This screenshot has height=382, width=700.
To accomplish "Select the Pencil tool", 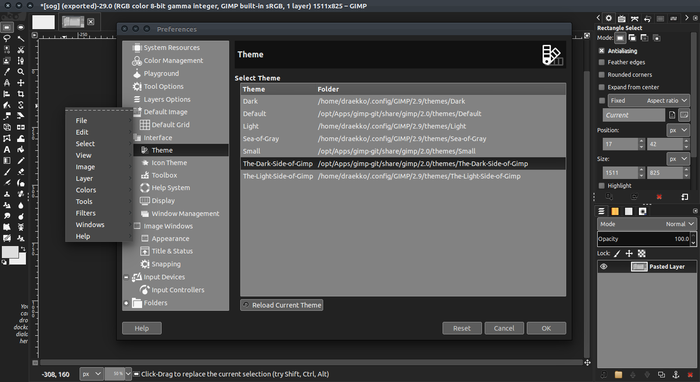I will pyautogui.click(x=21, y=160).
